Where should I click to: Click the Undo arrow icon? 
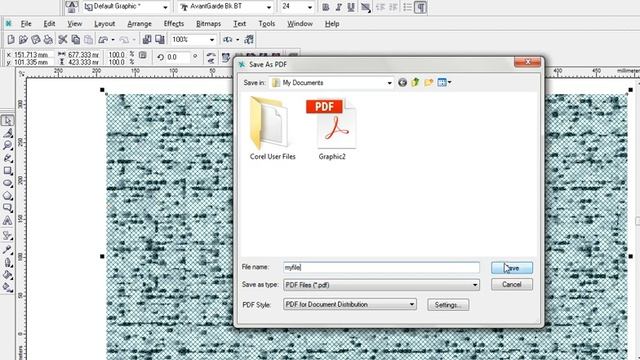103,40
